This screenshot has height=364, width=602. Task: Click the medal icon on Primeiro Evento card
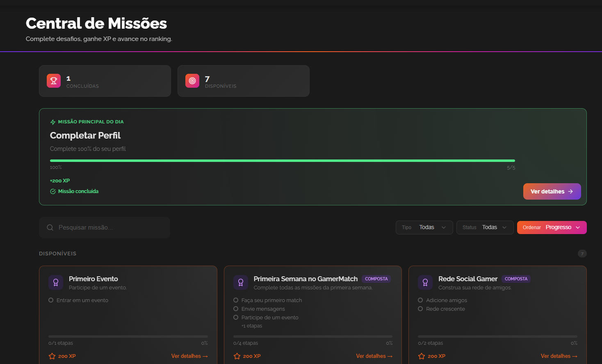(x=56, y=282)
